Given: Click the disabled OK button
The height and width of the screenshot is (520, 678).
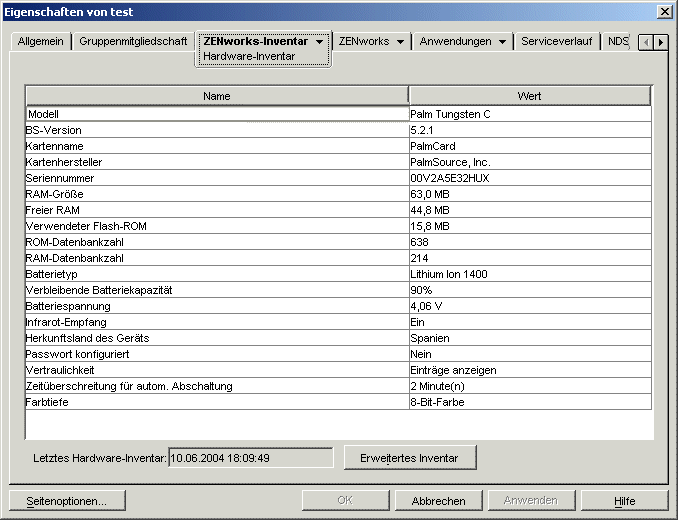Looking at the screenshot, I should pyautogui.click(x=345, y=501).
